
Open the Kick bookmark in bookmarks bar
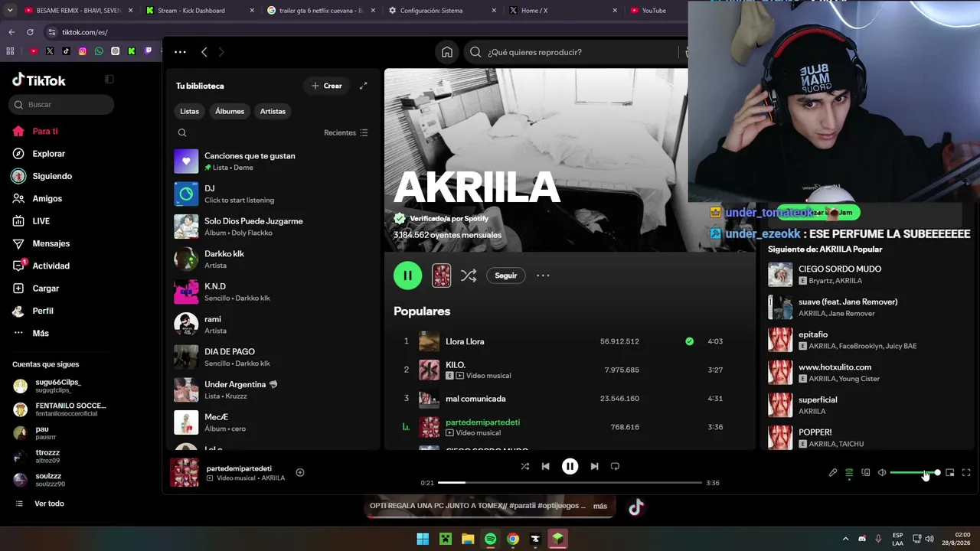132,51
